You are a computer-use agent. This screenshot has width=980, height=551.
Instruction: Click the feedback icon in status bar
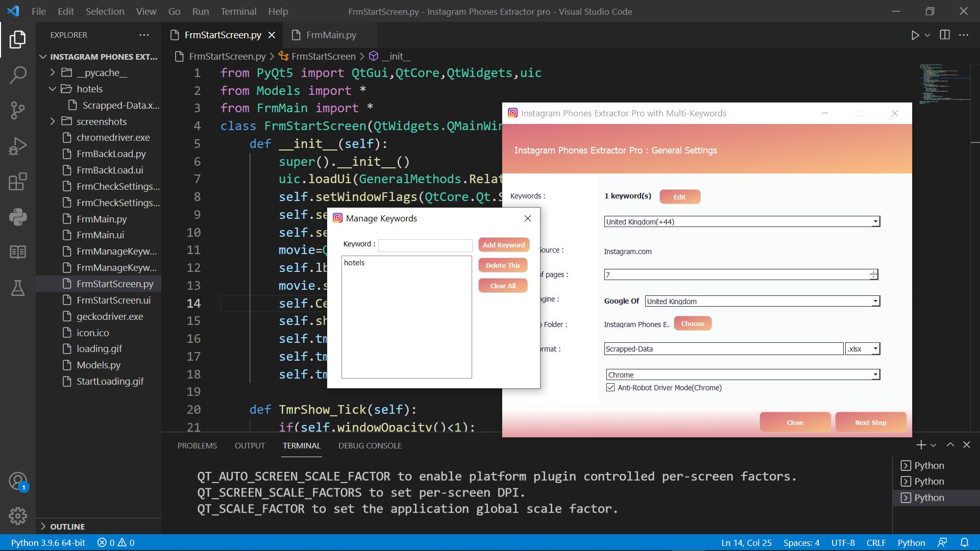[x=942, y=543]
